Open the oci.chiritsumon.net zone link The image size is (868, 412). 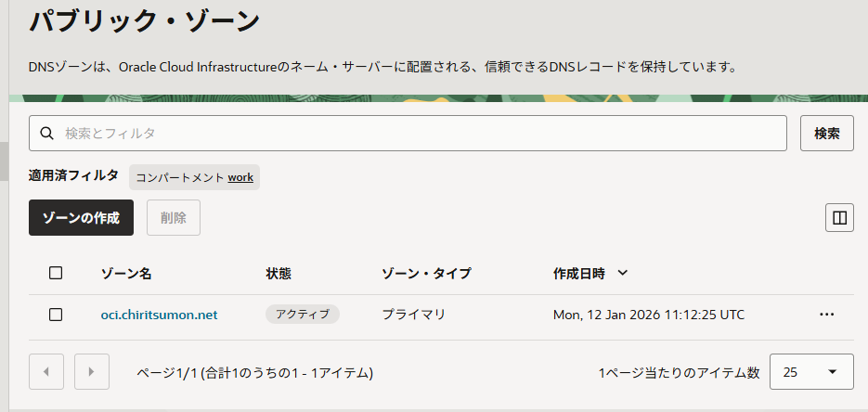[x=159, y=315]
